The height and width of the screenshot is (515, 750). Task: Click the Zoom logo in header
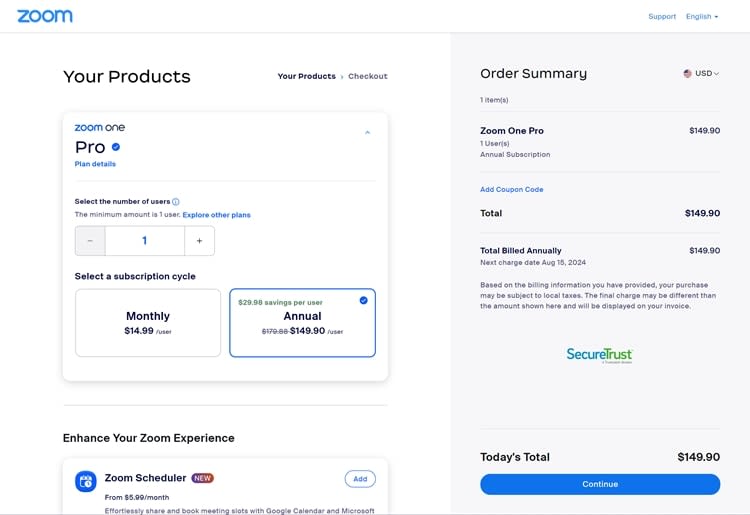click(45, 16)
